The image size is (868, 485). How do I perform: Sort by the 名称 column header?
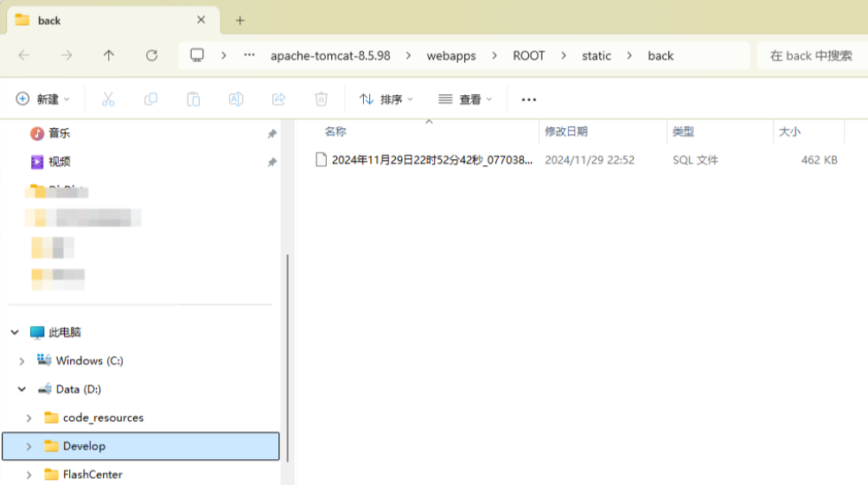pos(335,131)
